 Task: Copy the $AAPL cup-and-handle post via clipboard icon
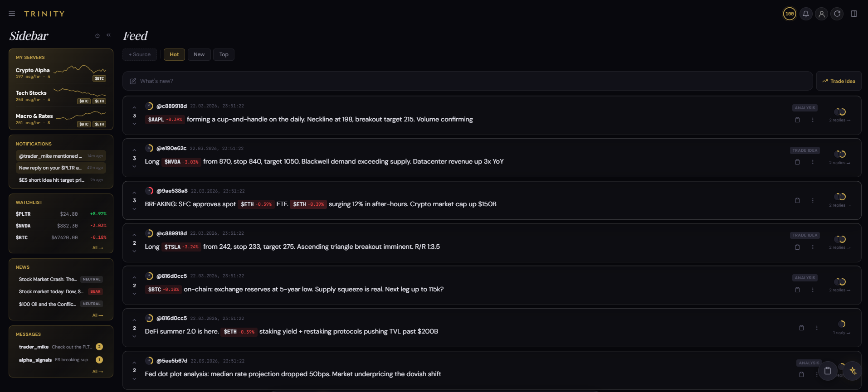tap(797, 120)
